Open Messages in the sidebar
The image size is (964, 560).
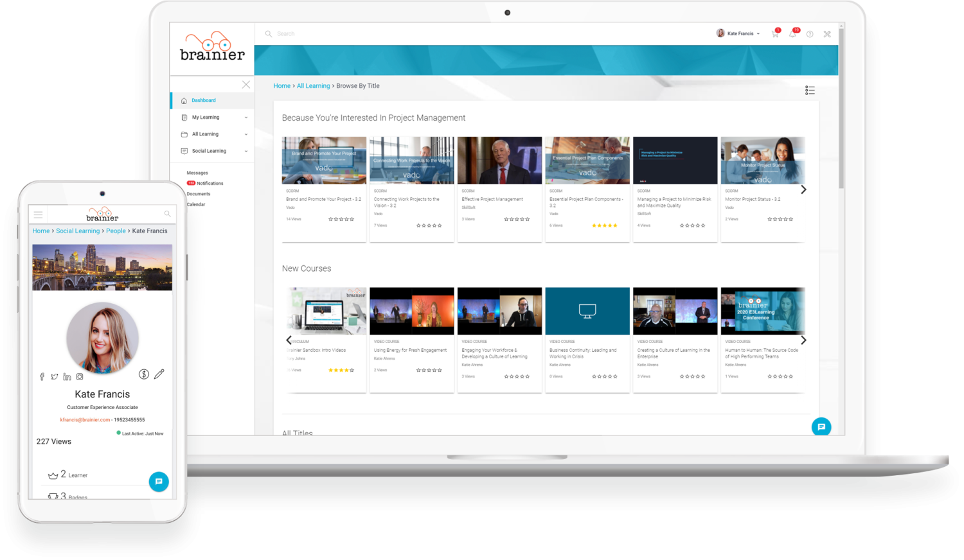pyautogui.click(x=197, y=173)
